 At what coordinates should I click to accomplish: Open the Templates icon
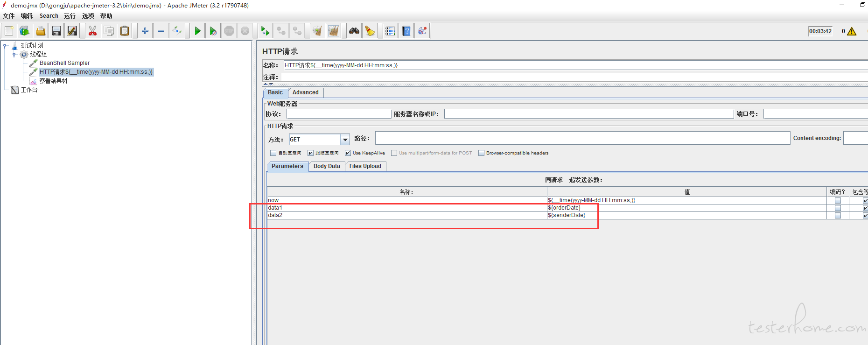click(x=24, y=31)
